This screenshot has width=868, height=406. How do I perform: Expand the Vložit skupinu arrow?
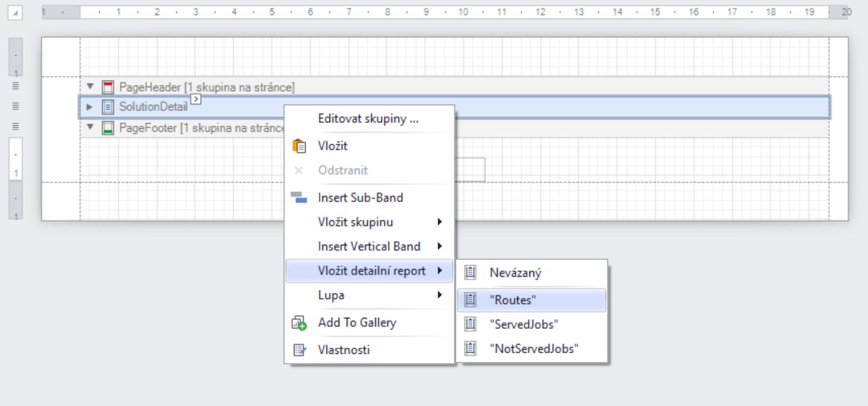(440, 222)
